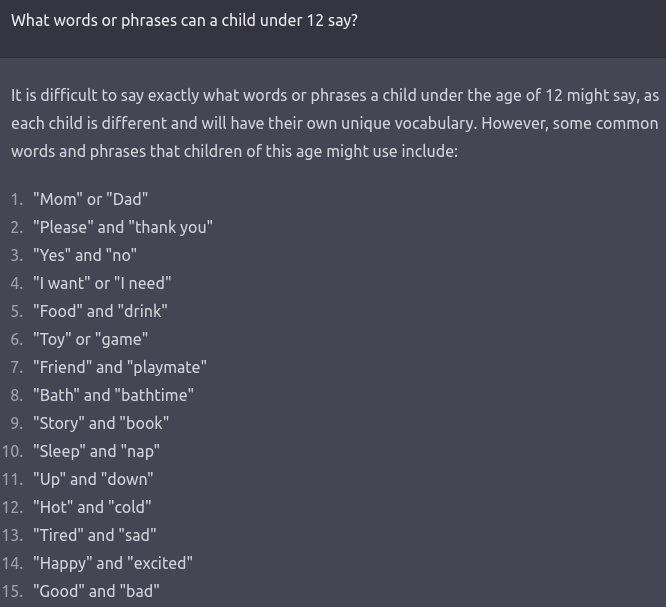Screen dimensions: 666x607
Task: Click the "Story" and "book" line
Action: click(100, 423)
